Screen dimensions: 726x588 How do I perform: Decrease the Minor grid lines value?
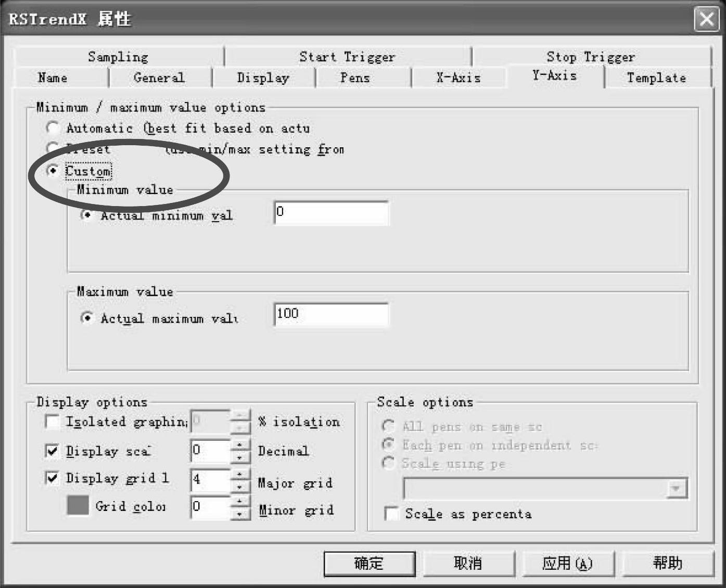239,514
